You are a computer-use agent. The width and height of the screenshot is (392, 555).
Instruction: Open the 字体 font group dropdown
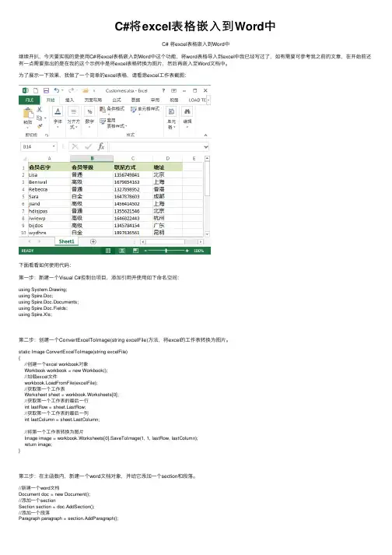click(58, 117)
